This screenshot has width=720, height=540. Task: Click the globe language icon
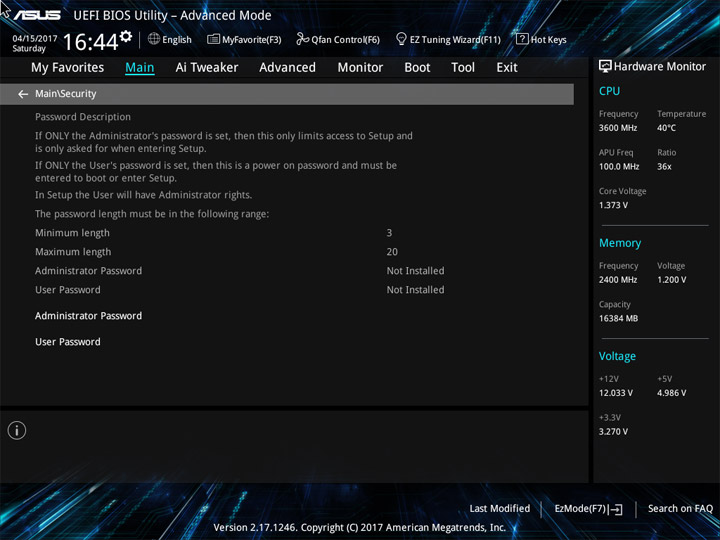point(154,39)
